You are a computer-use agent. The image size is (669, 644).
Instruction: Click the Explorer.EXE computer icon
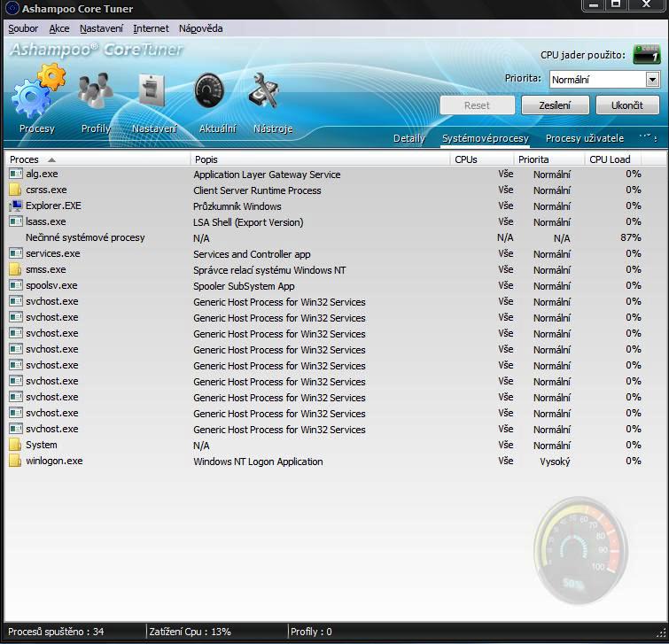pyautogui.click(x=16, y=206)
